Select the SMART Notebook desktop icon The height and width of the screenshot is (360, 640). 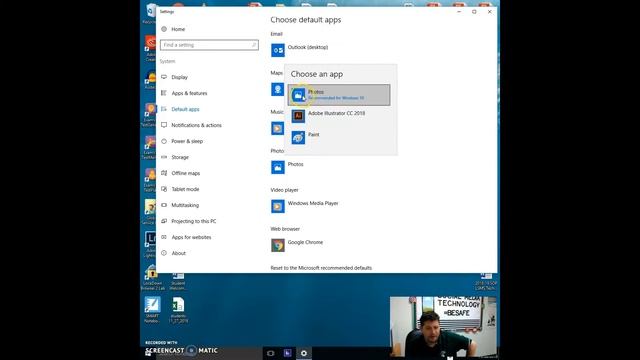pos(152,310)
